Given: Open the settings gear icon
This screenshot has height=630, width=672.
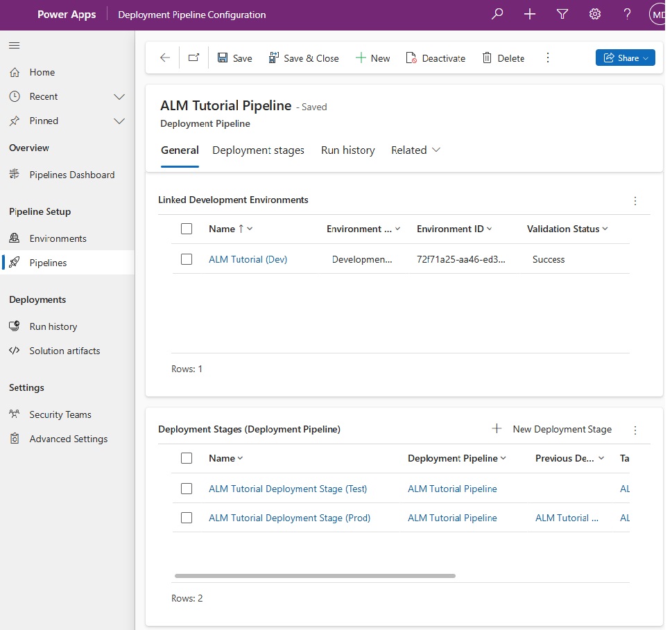Looking at the screenshot, I should coord(595,14).
